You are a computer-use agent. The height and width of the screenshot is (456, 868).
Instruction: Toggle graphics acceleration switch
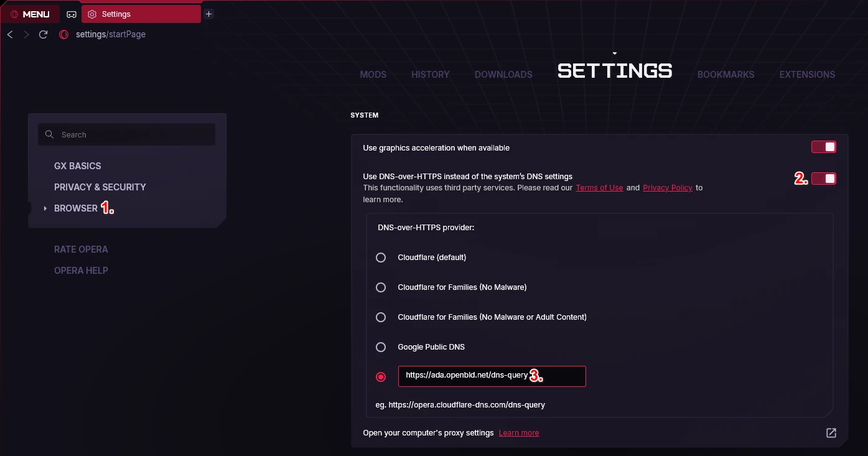point(824,147)
